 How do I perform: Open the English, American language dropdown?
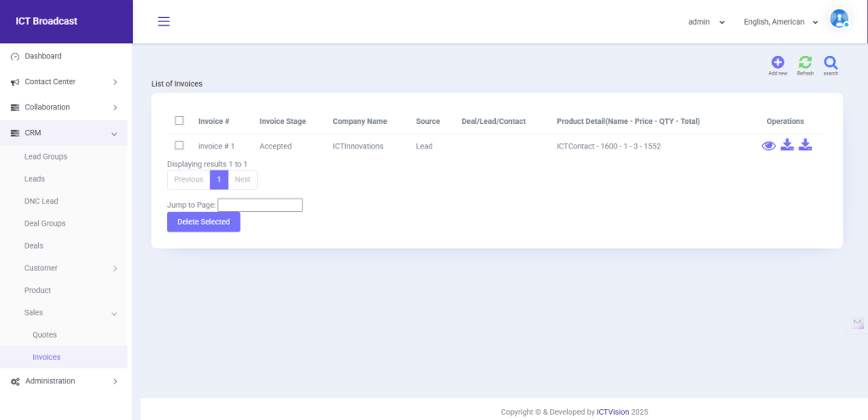(780, 22)
